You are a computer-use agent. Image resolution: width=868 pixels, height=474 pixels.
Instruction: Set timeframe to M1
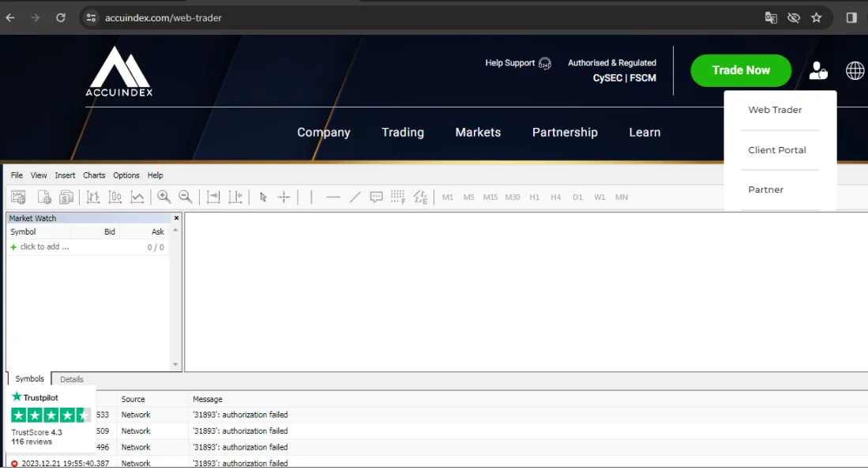(x=448, y=197)
